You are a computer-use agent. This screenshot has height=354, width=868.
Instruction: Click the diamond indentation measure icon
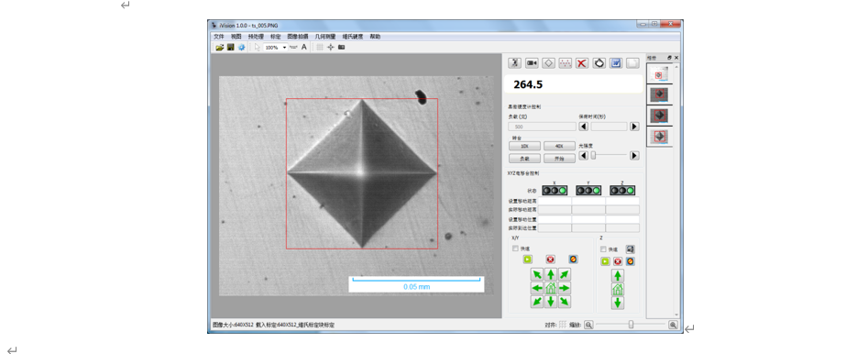pos(548,63)
